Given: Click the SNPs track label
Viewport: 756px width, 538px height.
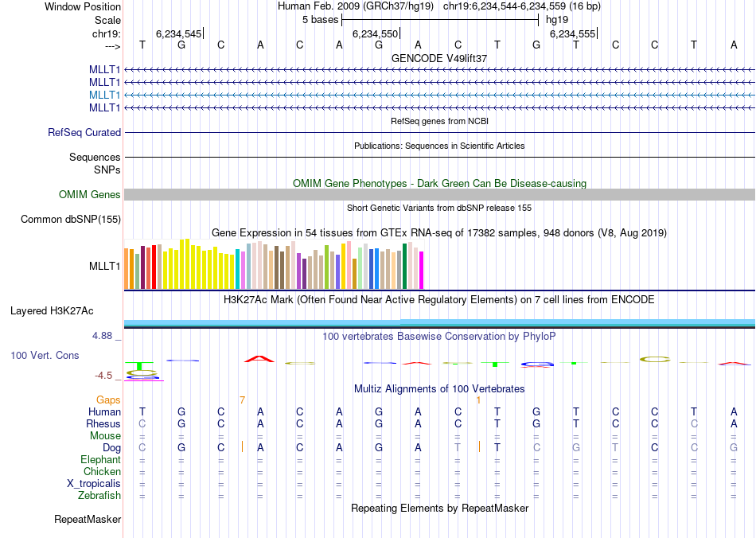Looking at the screenshot, I should (x=107, y=170).
